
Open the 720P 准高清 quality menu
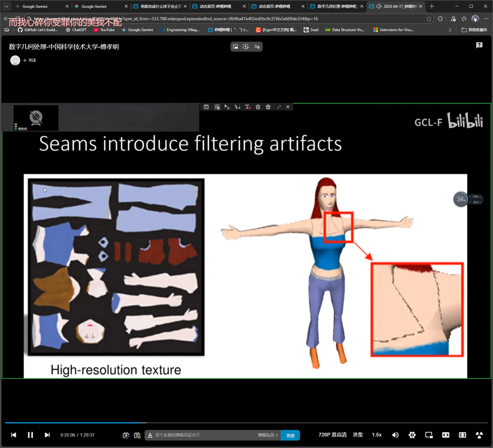click(332, 435)
